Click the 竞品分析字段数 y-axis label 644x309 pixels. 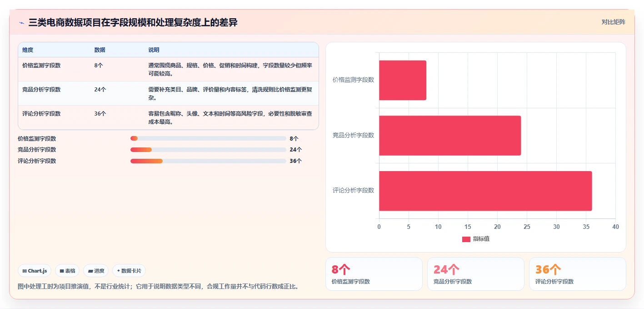[x=354, y=135]
